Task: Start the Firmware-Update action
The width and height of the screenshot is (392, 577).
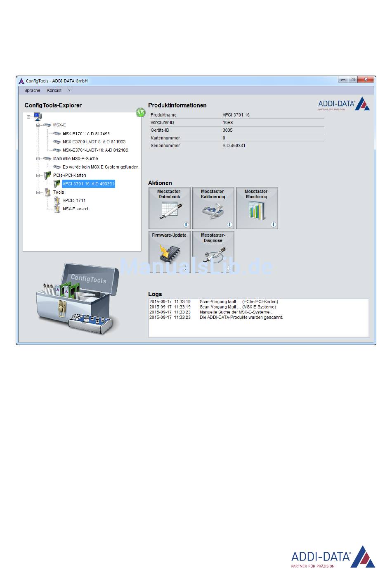Action: click(x=170, y=252)
